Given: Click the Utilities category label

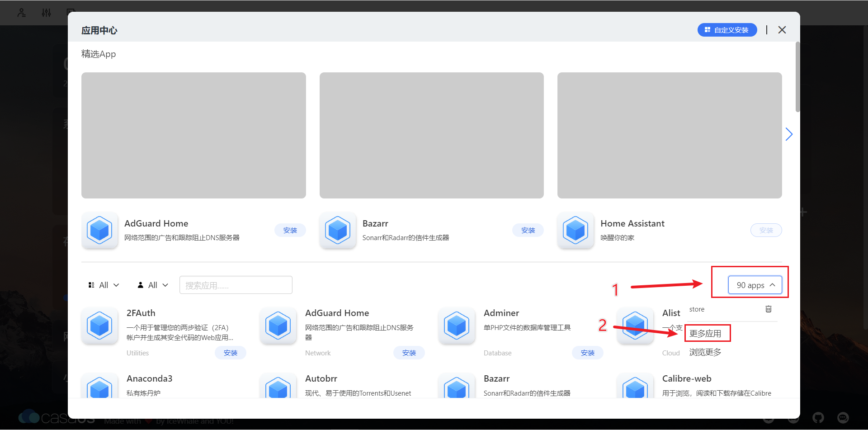Looking at the screenshot, I should click(x=137, y=353).
